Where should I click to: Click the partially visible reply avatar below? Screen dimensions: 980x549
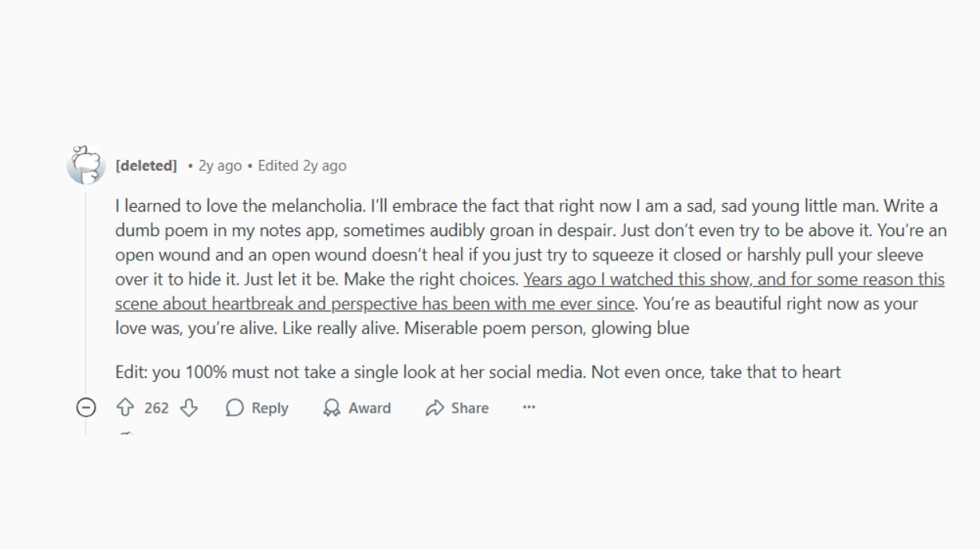(127, 433)
